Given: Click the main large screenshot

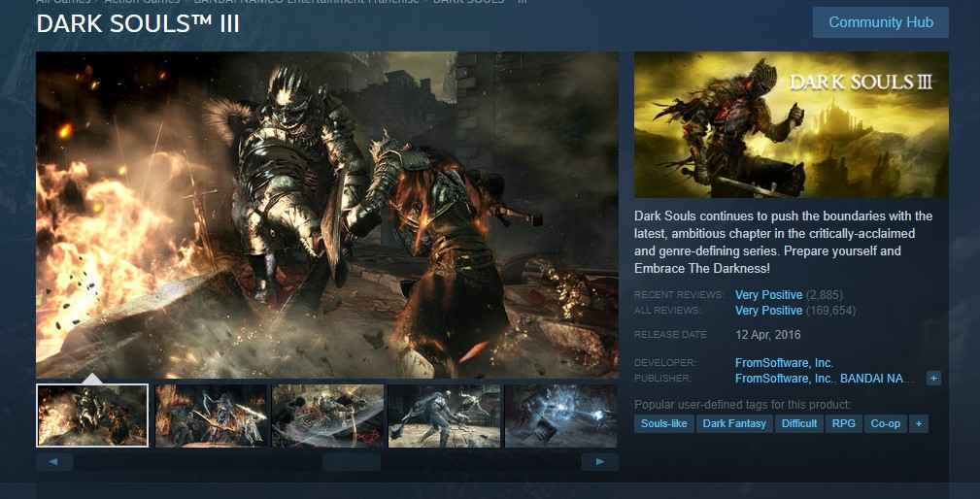Looking at the screenshot, I should 327,215.
